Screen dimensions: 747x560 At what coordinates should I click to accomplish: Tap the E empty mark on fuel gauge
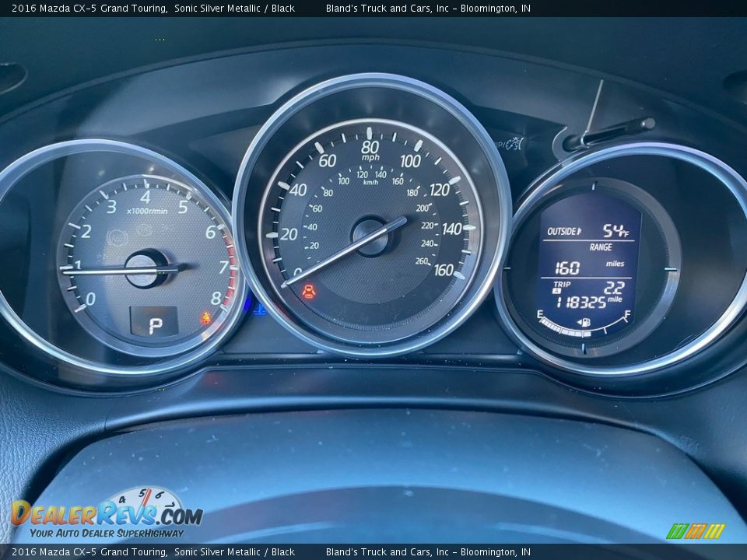click(x=540, y=314)
